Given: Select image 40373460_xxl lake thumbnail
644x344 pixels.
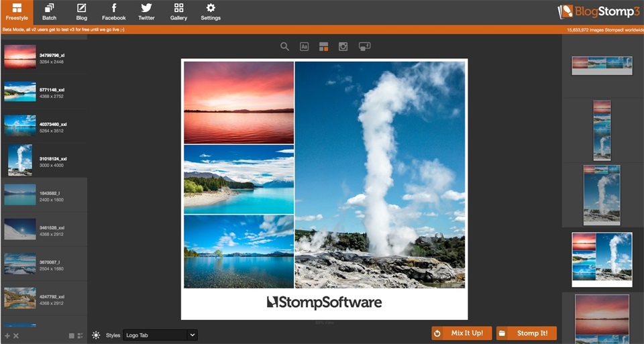Looking at the screenshot, I should point(20,125).
